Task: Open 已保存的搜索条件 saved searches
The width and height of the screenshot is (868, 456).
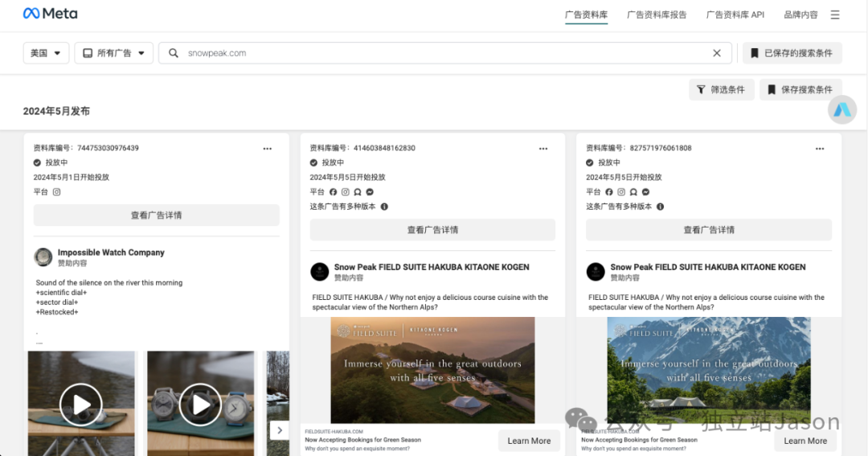Action: point(792,53)
